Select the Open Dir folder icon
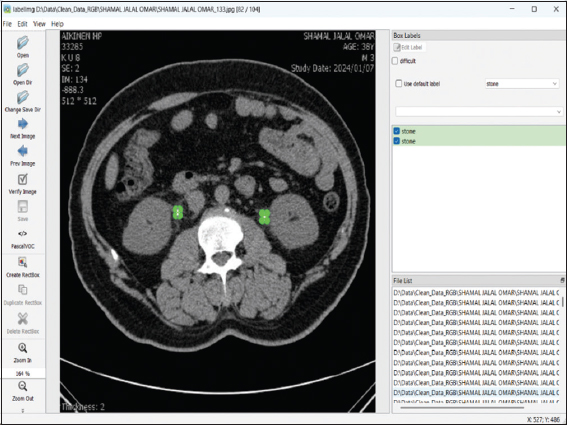Screen dimensions: 567x425 [22, 70]
